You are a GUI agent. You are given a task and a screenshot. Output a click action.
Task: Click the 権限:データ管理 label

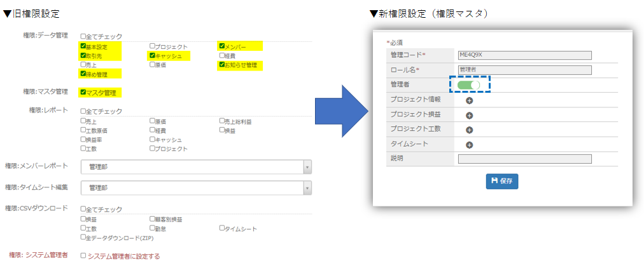(x=46, y=36)
